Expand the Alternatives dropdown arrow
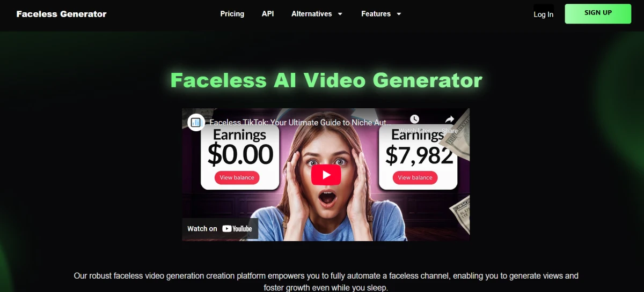This screenshot has height=292, width=644. tap(340, 14)
